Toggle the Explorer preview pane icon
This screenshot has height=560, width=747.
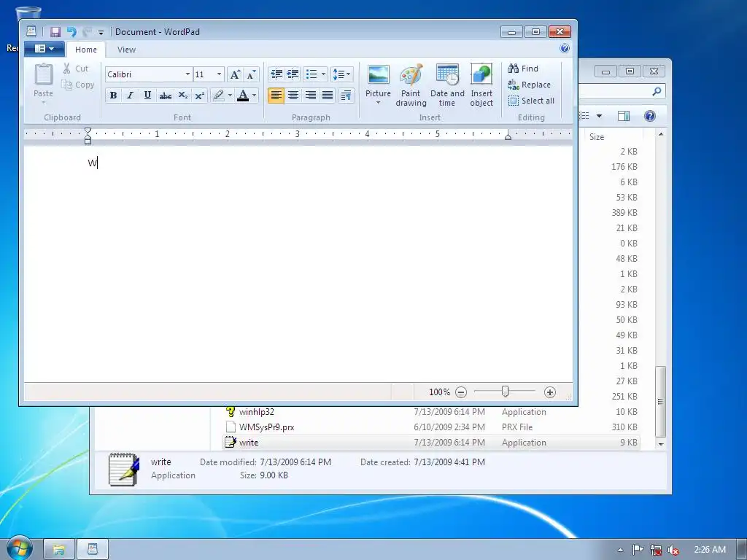[x=624, y=116]
